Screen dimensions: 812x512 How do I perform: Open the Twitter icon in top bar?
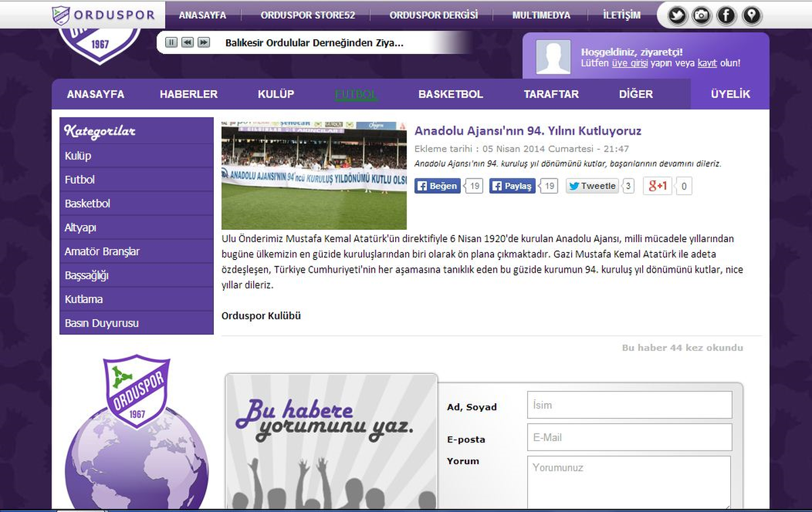point(677,15)
